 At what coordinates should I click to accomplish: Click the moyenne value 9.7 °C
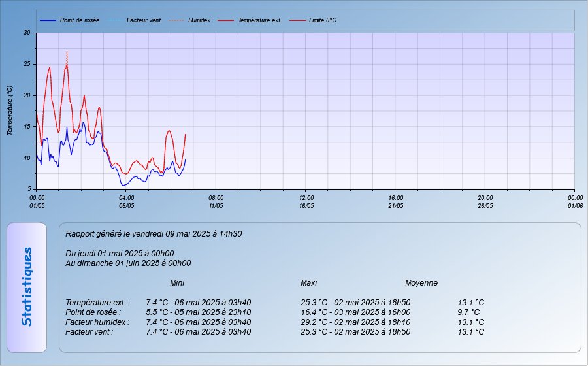coord(468,312)
